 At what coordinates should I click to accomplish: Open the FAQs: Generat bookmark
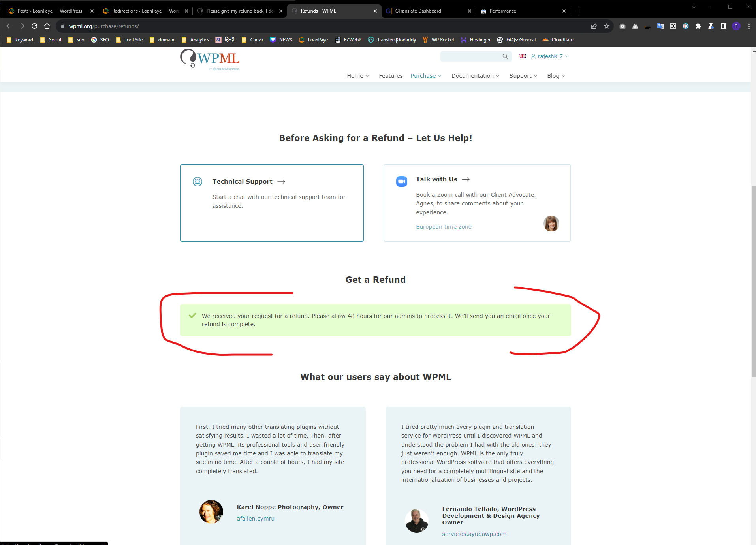[517, 40]
